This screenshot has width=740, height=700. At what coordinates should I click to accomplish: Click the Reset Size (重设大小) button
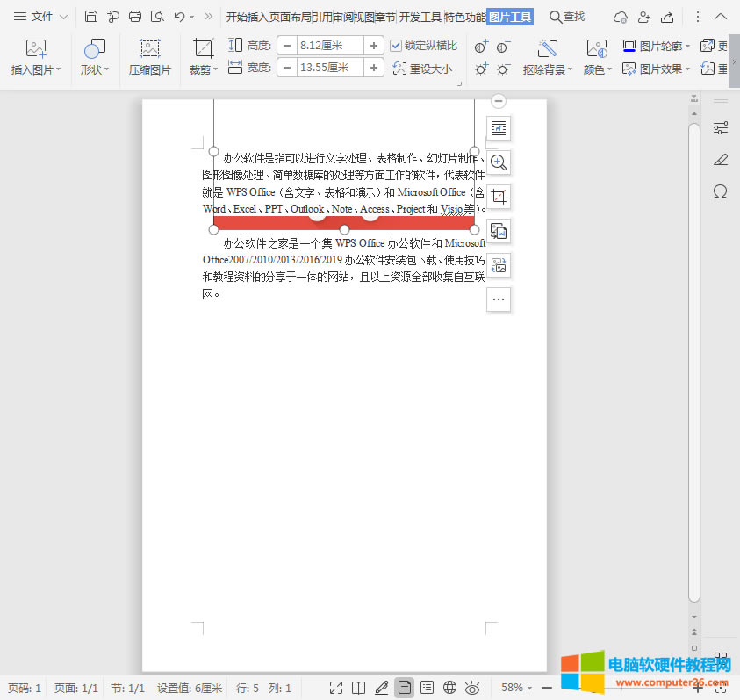coord(424,69)
